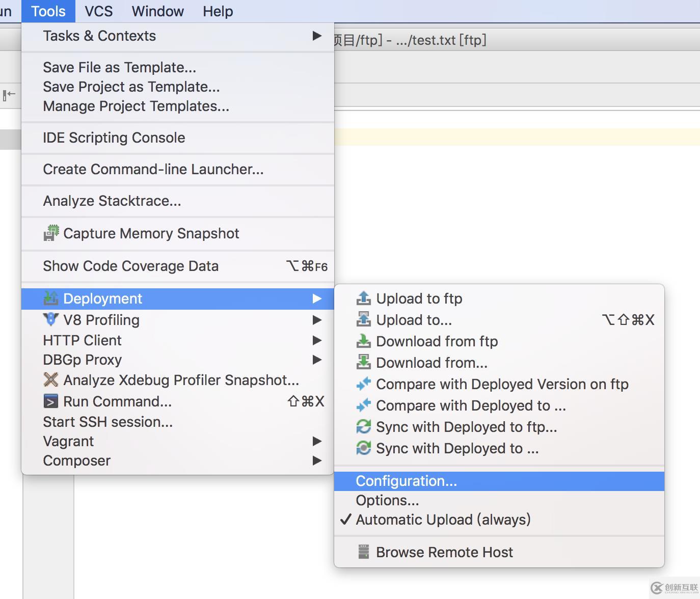The image size is (700, 599).
Task: Click the Capture Memory Snapshot label
Action: (x=151, y=233)
